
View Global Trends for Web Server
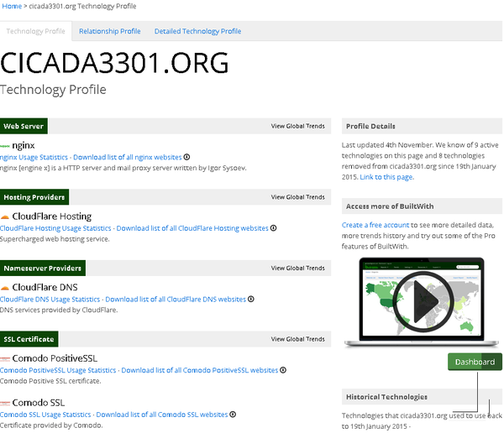tap(297, 126)
